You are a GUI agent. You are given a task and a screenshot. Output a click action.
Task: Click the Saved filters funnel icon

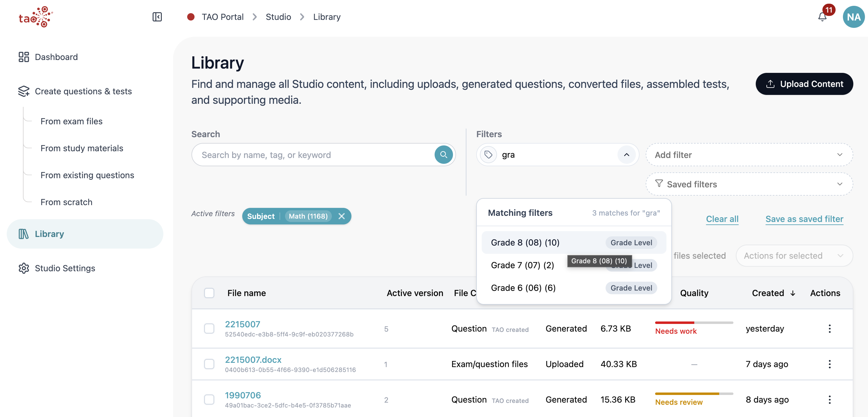659,184
